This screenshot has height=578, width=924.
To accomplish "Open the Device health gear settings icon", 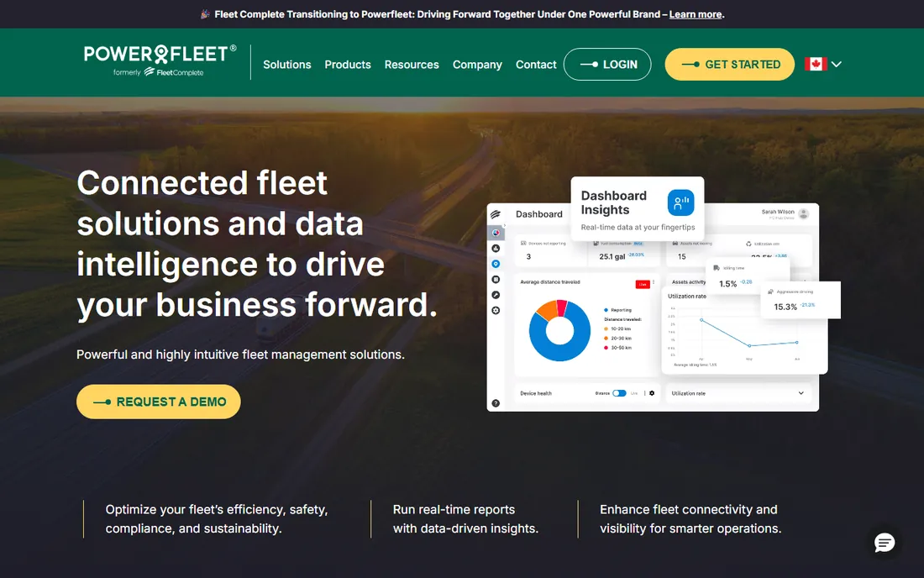I will pyautogui.click(x=652, y=393).
